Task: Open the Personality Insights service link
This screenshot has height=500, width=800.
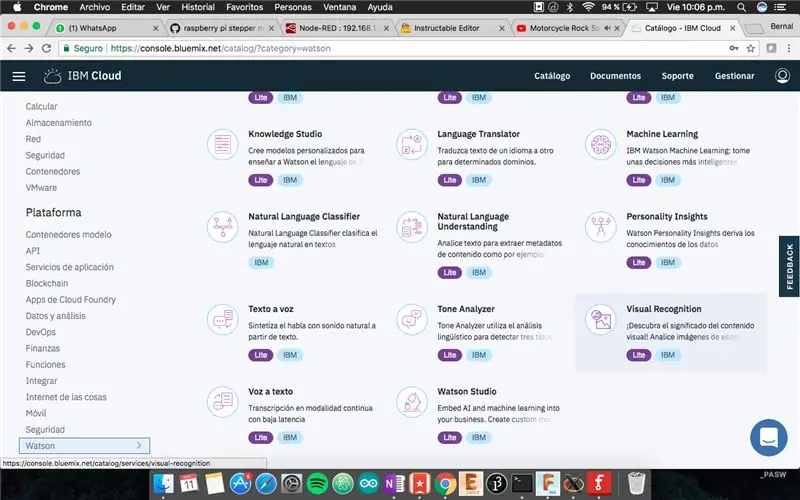Action: pos(667,216)
